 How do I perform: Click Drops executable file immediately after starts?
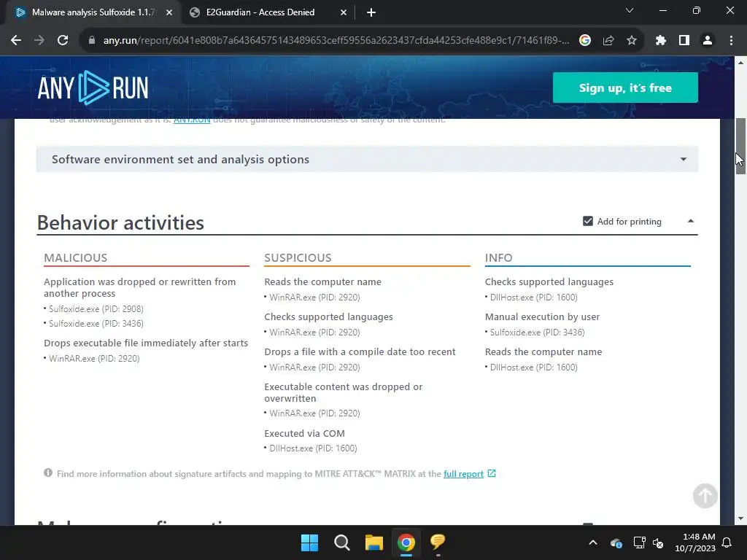point(146,343)
